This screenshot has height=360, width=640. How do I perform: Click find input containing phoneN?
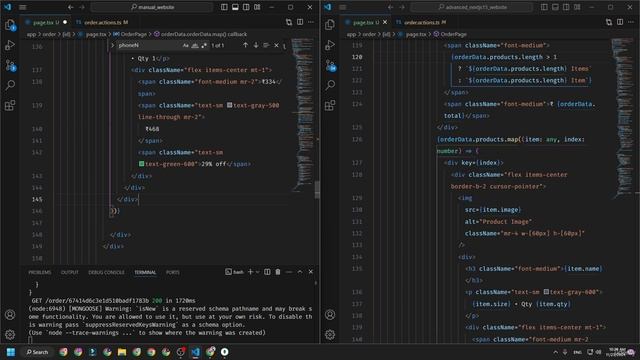click(149, 45)
